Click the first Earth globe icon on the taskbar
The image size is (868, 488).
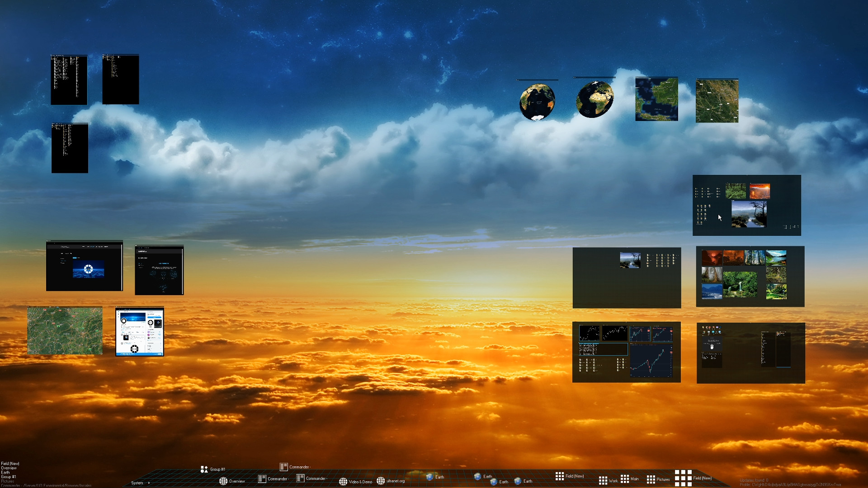pyautogui.click(x=430, y=477)
